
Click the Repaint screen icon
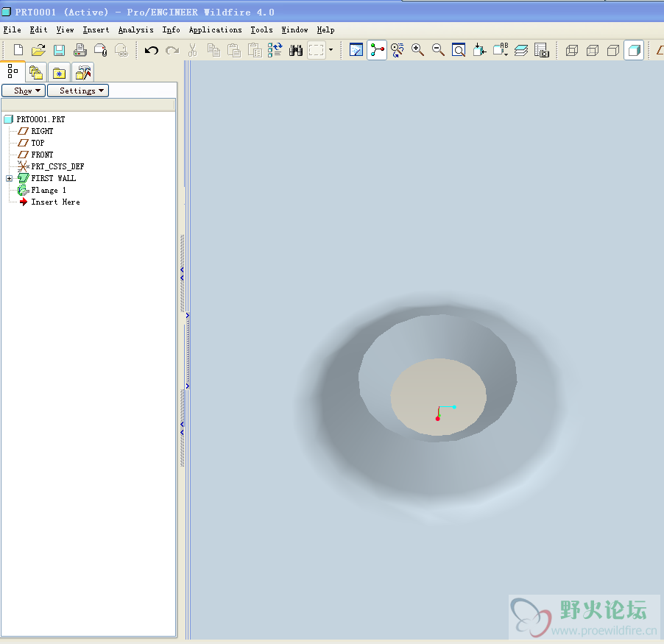coord(356,50)
